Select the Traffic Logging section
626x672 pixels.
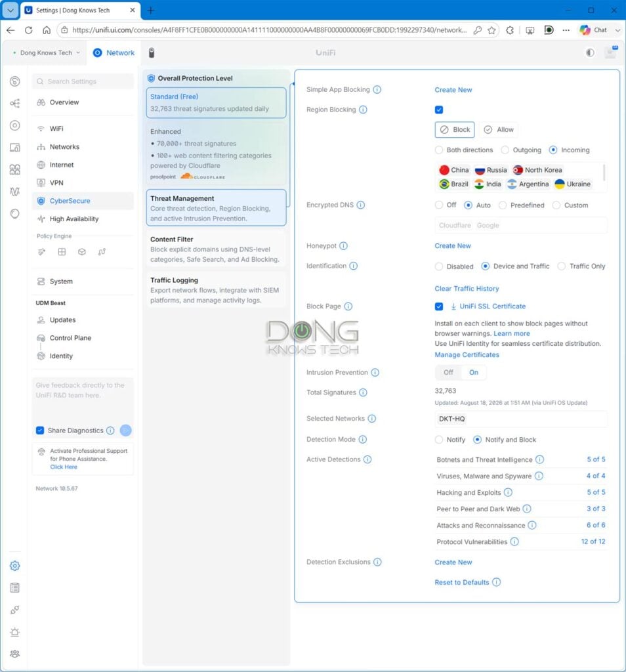[216, 290]
